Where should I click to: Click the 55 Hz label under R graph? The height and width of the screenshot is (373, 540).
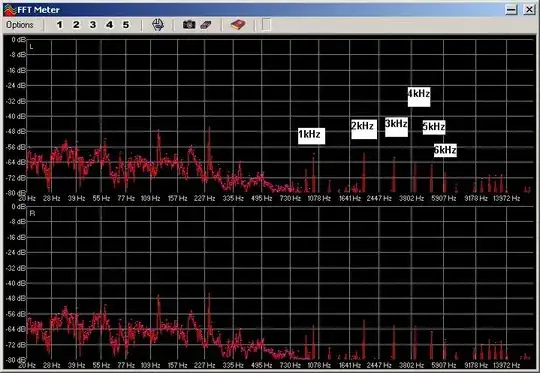click(101, 365)
